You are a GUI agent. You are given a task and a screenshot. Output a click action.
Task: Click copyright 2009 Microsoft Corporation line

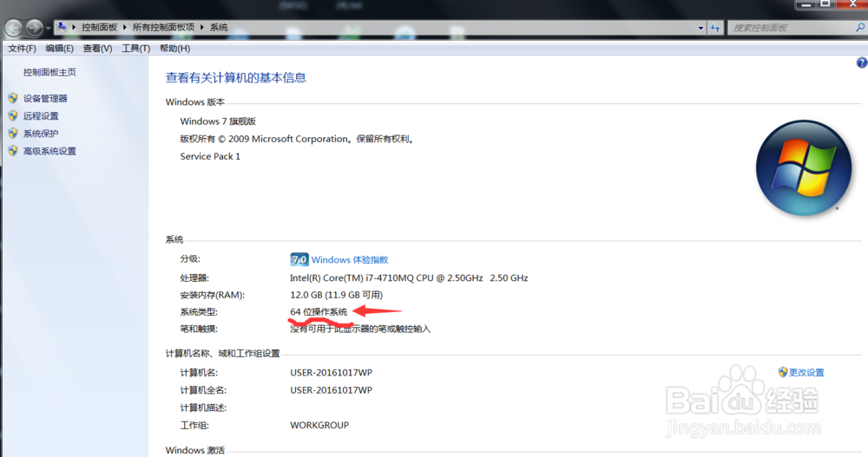coord(297,140)
